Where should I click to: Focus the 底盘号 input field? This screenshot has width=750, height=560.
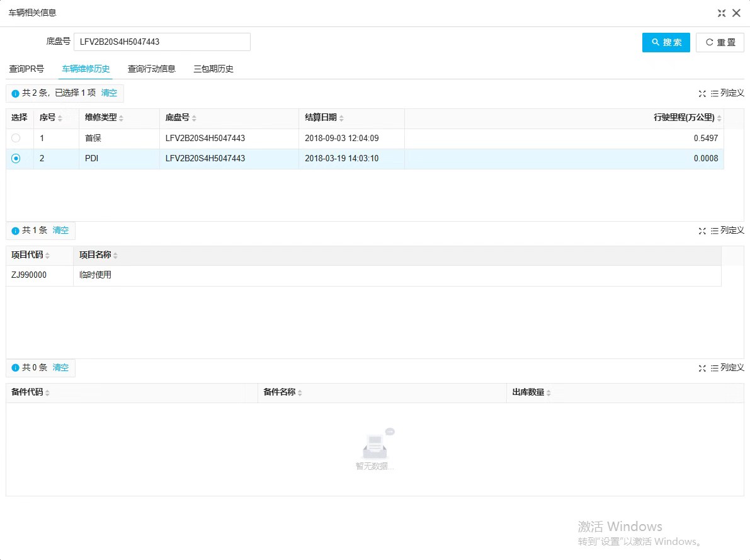(x=162, y=42)
